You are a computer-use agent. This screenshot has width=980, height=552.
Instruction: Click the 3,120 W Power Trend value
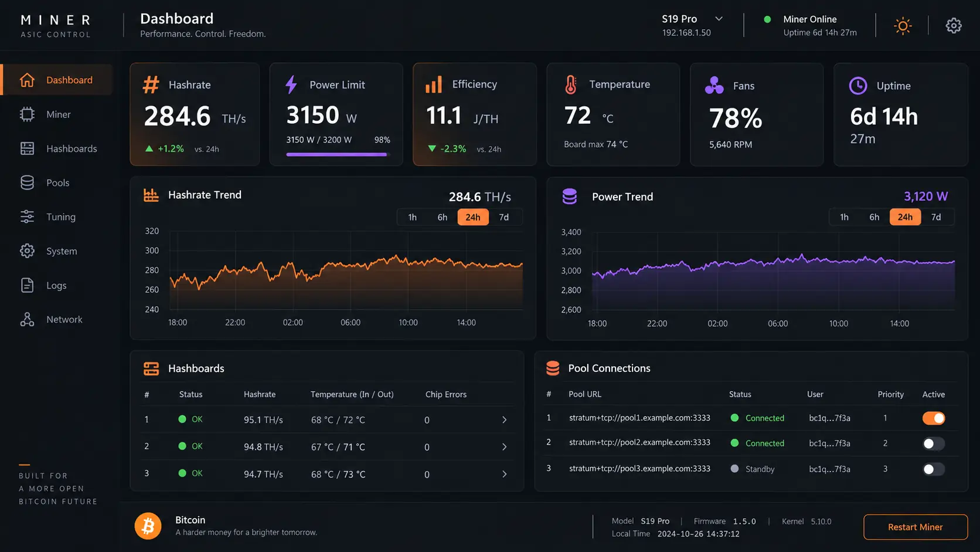926,196
